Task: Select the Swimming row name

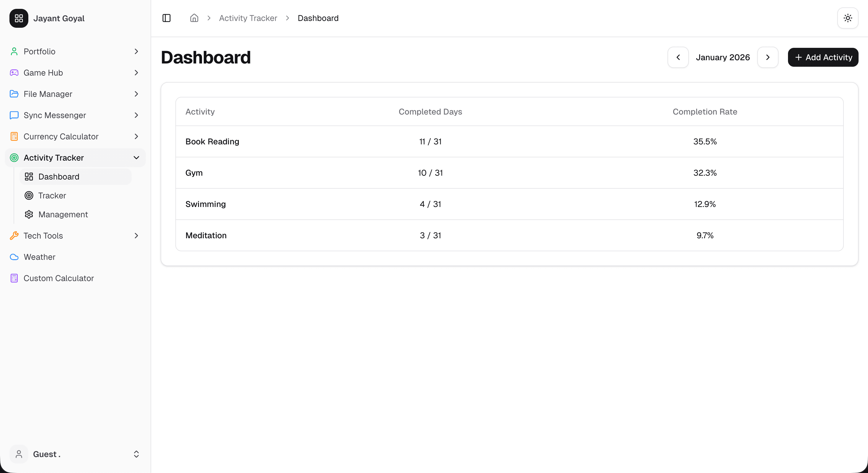Action: 205,204
